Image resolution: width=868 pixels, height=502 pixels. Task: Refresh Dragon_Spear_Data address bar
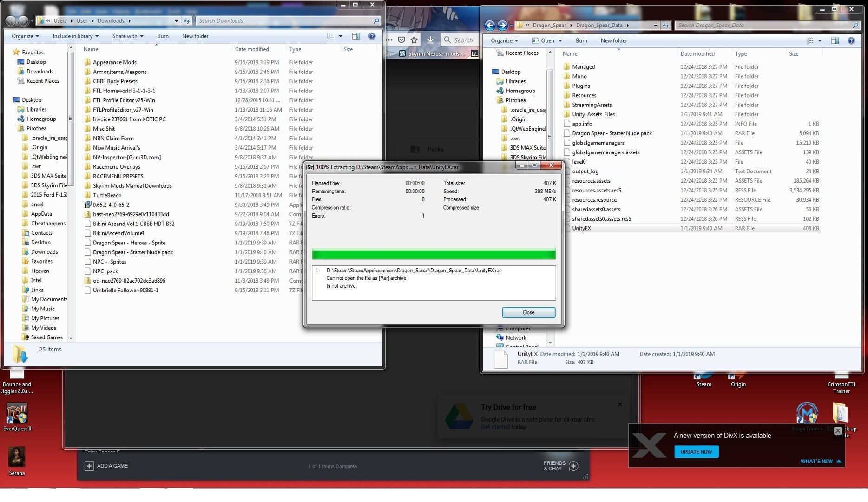coord(666,26)
